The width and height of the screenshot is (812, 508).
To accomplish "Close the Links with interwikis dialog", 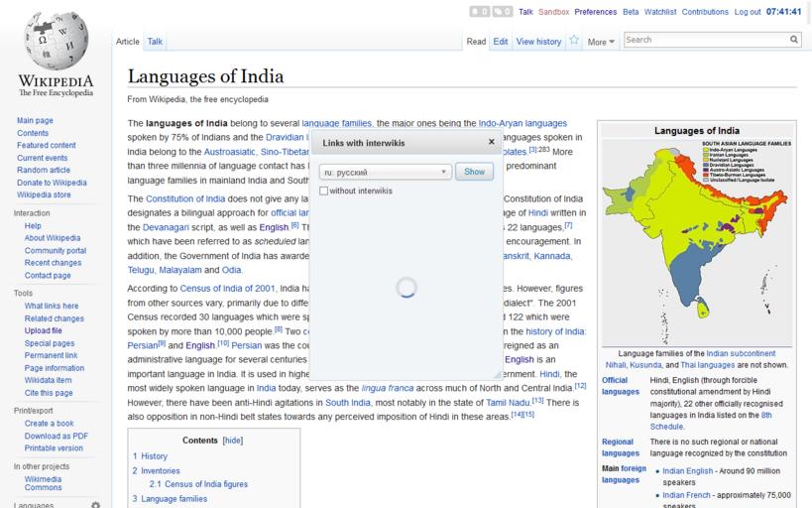I will [x=491, y=142].
